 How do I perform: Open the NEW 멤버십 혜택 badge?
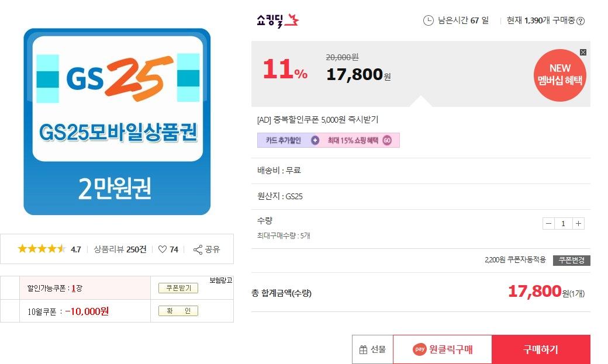[559, 76]
